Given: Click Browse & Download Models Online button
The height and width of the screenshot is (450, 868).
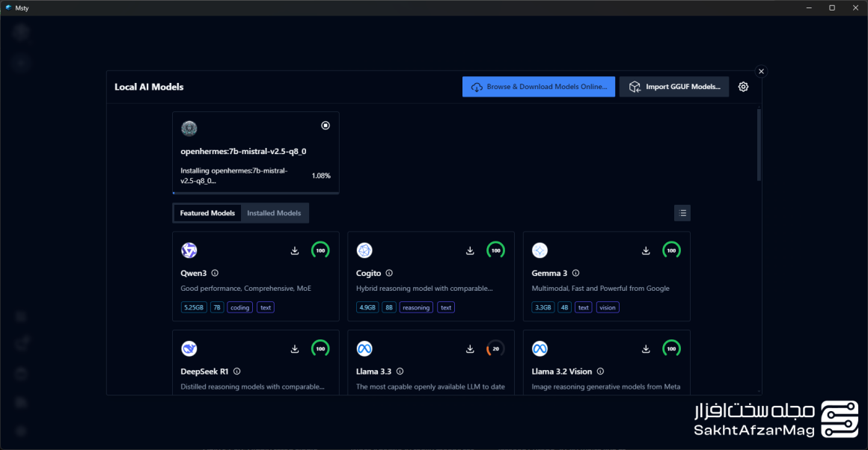Looking at the screenshot, I should tap(539, 87).
